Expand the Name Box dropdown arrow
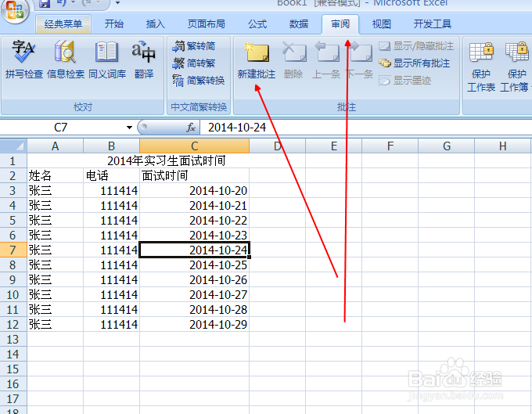Screen dimensions: 532x414 click(x=129, y=128)
